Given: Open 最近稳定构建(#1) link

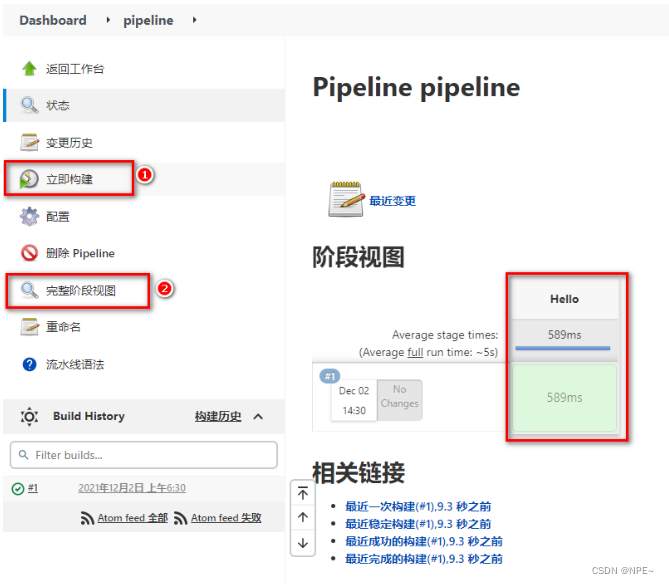Looking at the screenshot, I should pos(418,524).
